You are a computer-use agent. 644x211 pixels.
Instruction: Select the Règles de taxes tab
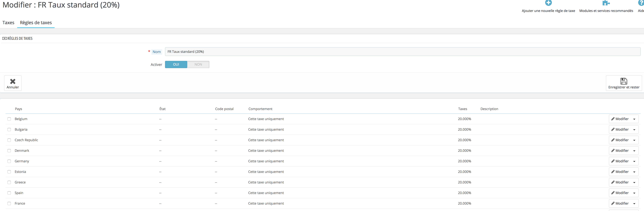pos(36,23)
